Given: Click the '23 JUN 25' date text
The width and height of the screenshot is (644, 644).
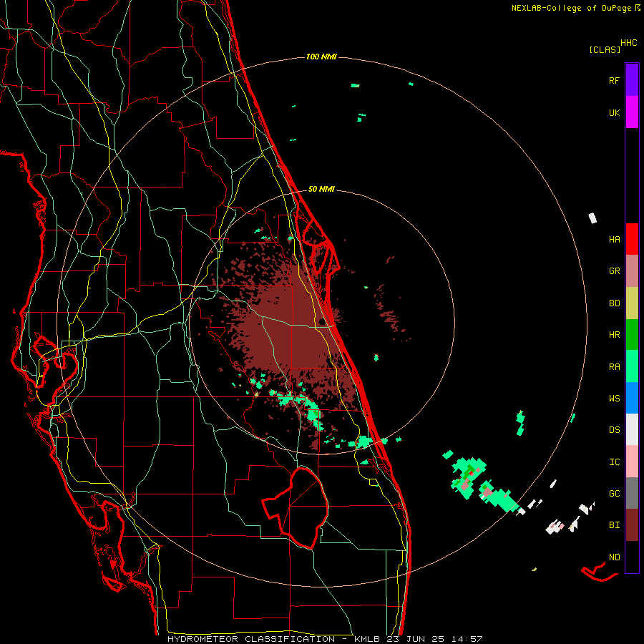Looking at the screenshot, I should tap(416, 639).
